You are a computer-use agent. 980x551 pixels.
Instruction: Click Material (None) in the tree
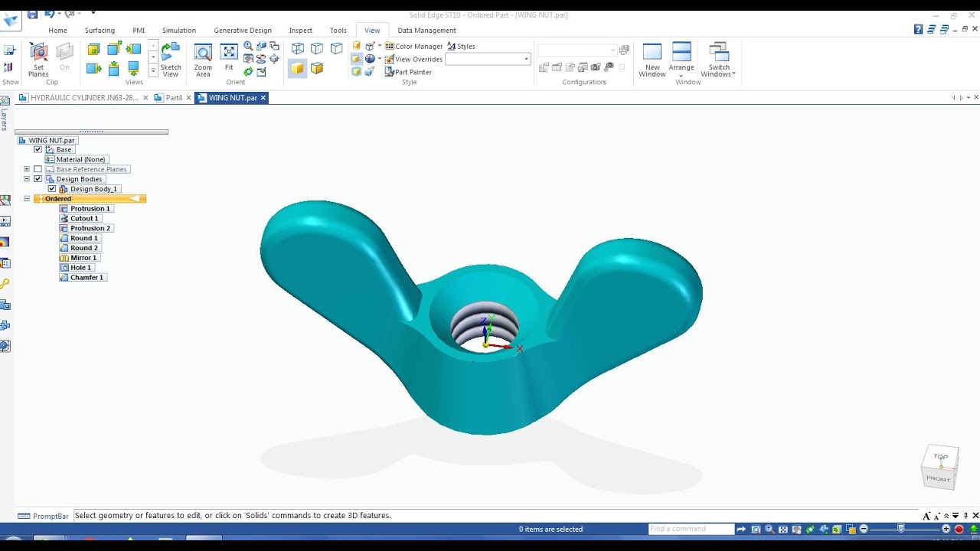[76, 160]
